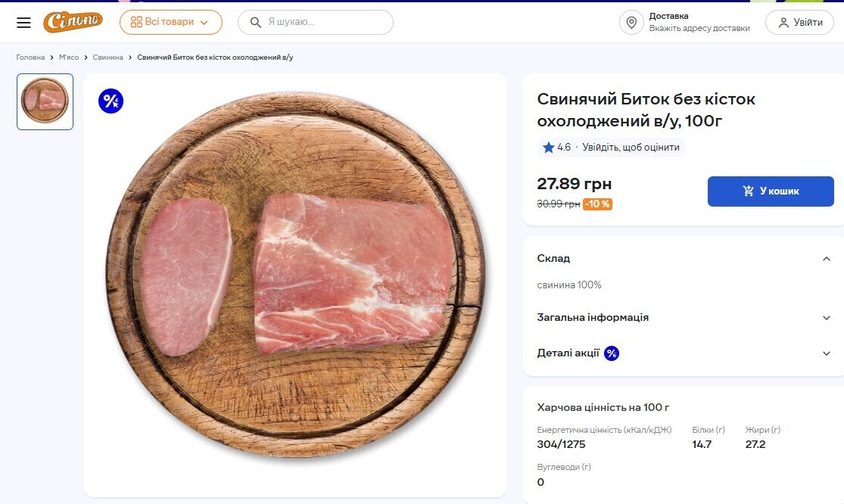Image resolution: width=844 pixels, height=504 pixels.
Task: Expand the Деталі акції section
Action: (x=827, y=353)
